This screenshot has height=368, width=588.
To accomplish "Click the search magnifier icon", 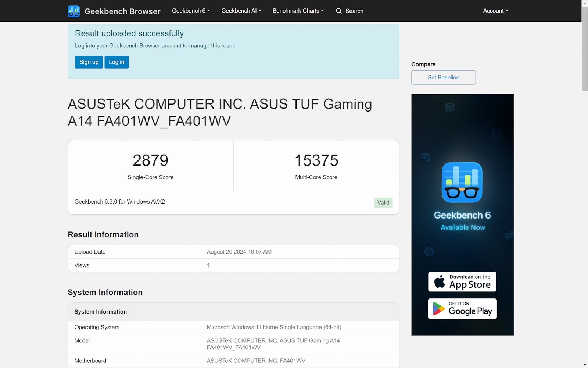I will 339,11.
